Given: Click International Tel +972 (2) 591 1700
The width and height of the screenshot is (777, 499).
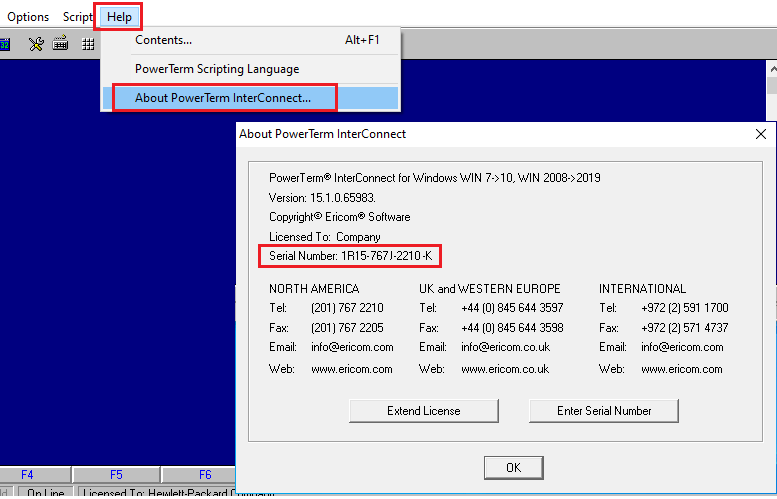Looking at the screenshot, I should point(685,308).
